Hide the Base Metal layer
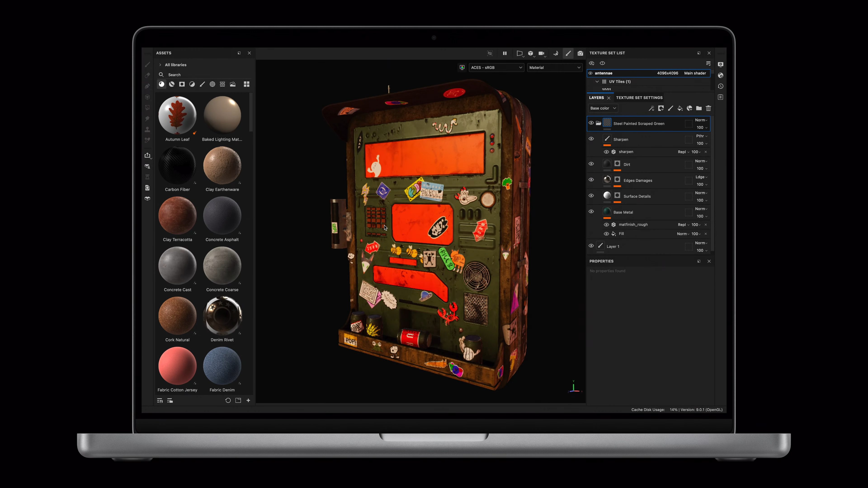This screenshot has width=868, height=488. (x=591, y=211)
